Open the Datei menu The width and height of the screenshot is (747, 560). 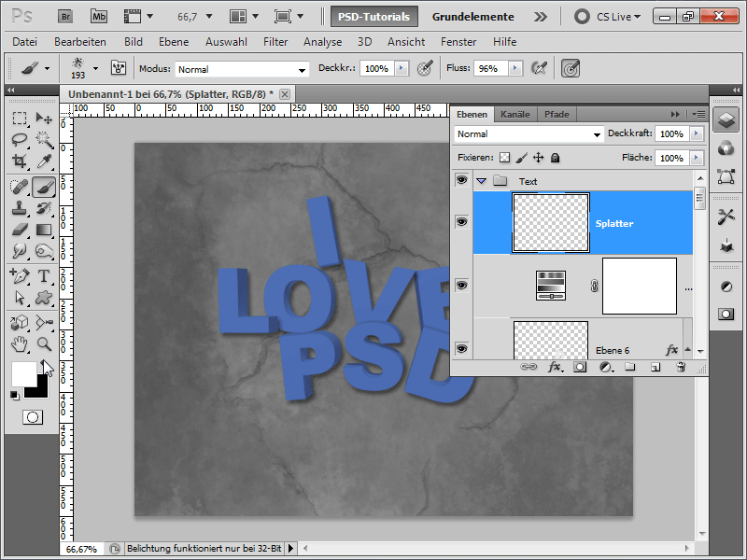pos(25,42)
